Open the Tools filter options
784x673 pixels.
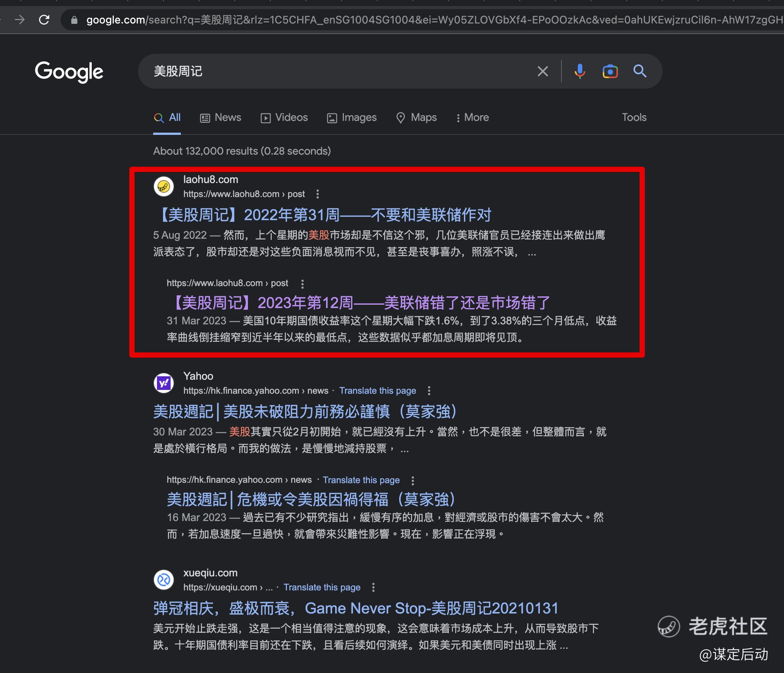(x=634, y=117)
